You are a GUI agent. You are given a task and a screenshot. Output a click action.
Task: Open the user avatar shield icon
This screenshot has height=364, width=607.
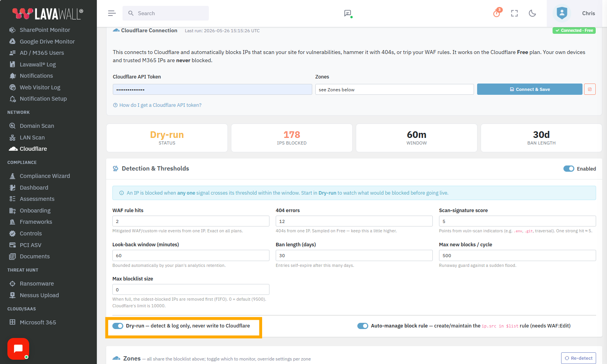click(562, 13)
